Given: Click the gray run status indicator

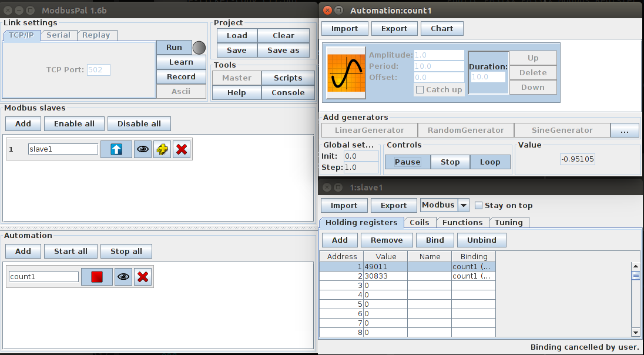Looking at the screenshot, I should 199,48.
